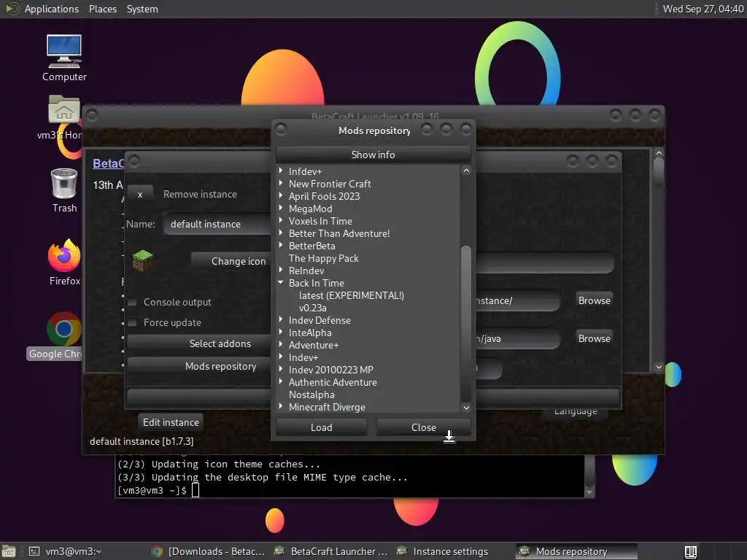Screen dimensions: 747x560
Task: Click the mods list scroll up arrow
Action: tap(466, 171)
